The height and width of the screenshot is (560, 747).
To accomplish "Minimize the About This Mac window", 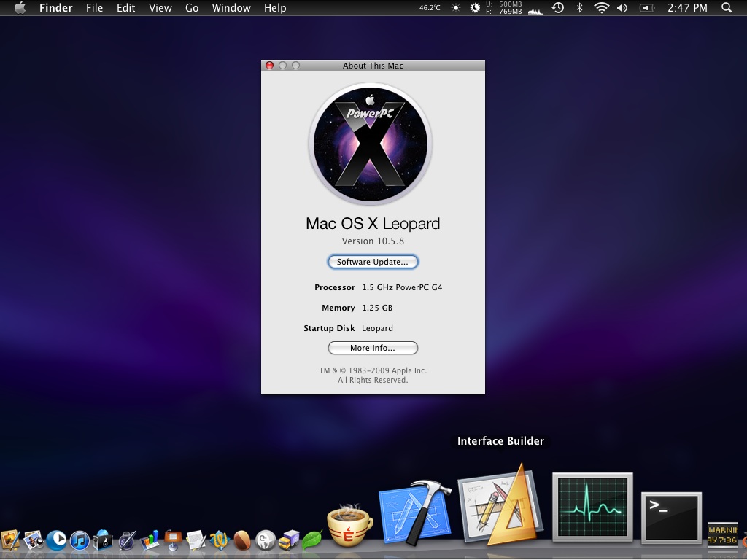I will pos(282,65).
